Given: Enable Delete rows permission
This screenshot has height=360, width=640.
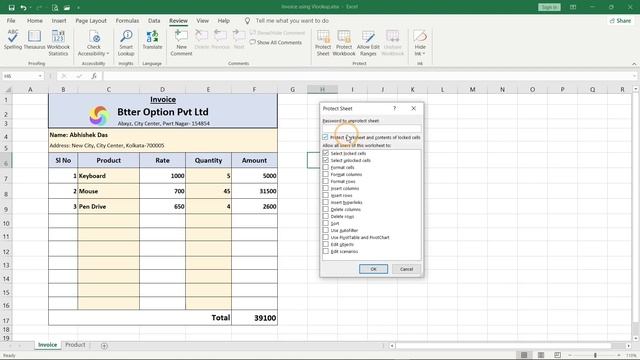Looking at the screenshot, I should [326, 216].
